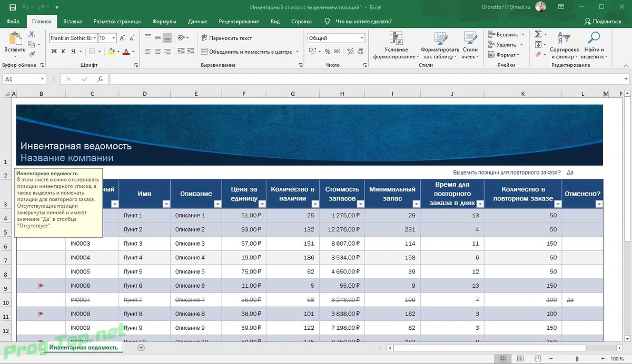Open filter dropdown for Описание column
Screen dimensions: 632x364
218,204
